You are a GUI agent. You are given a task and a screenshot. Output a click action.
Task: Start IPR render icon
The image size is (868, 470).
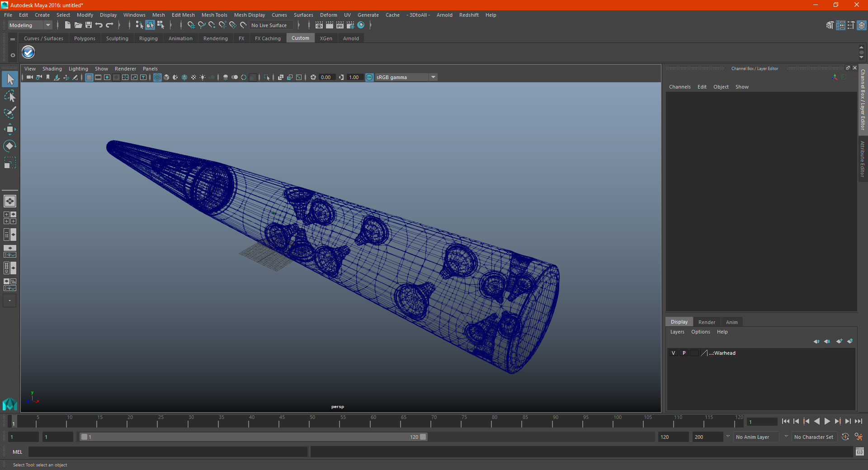(x=340, y=25)
